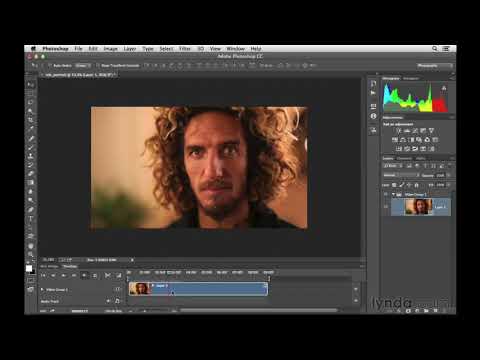Add an Invert adjustment

[x=399, y=149]
